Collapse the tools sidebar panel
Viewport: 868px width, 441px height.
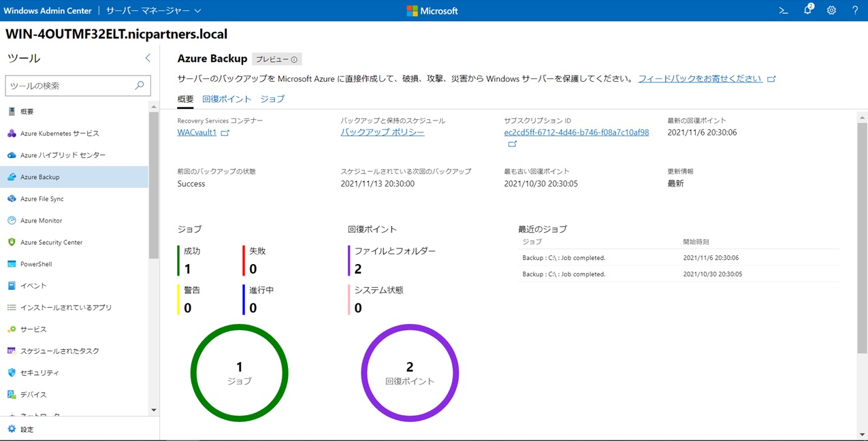click(x=148, y=59)
